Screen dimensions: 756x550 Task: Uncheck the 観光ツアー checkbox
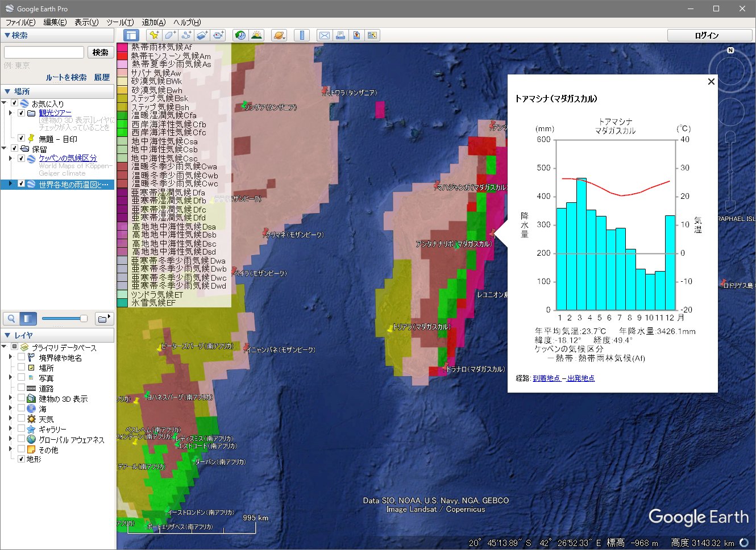click(x=22, y=113)
